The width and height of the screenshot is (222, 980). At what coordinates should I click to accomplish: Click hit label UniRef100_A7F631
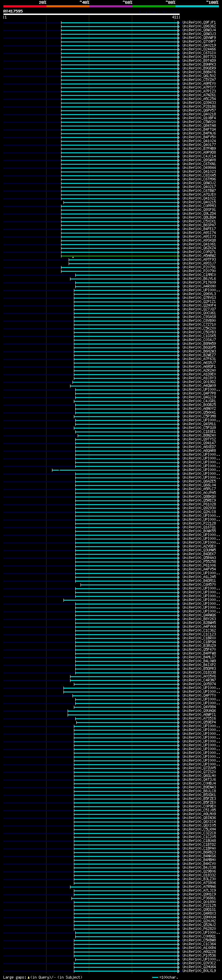pyautogui.click(x=199, y=359)
